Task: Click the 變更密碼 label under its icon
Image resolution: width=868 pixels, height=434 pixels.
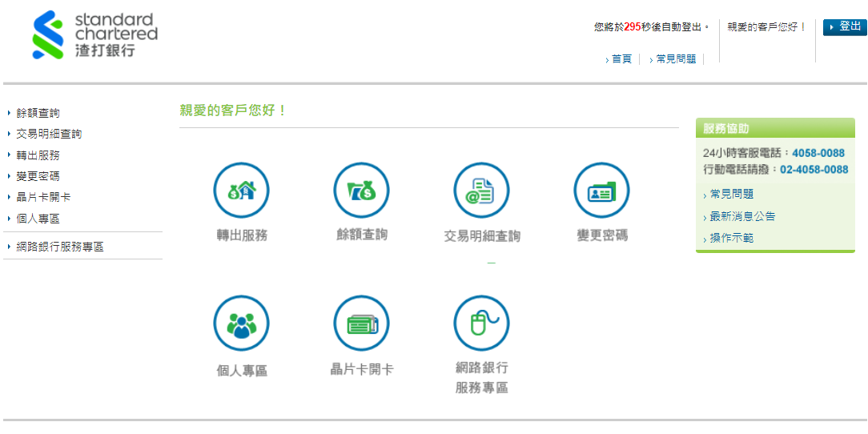Action: point(602,235)
